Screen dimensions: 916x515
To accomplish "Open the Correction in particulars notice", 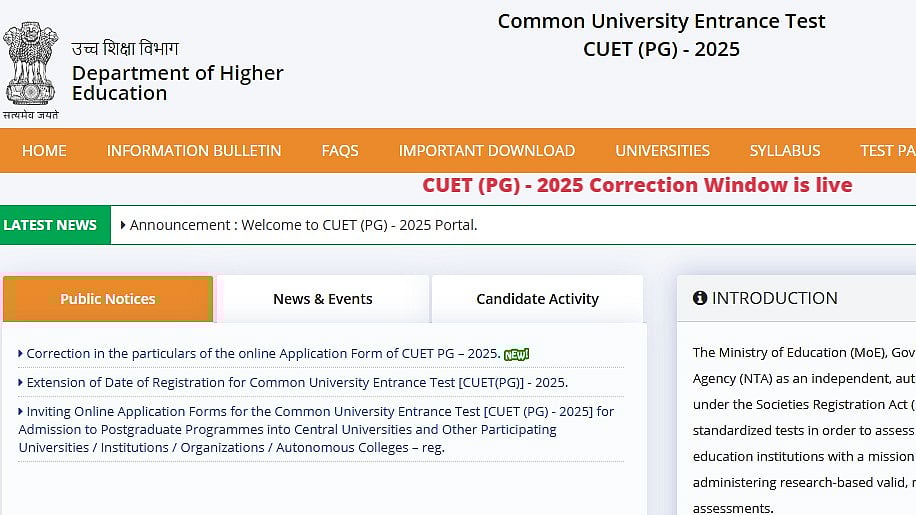I will [x=262, y=354].
